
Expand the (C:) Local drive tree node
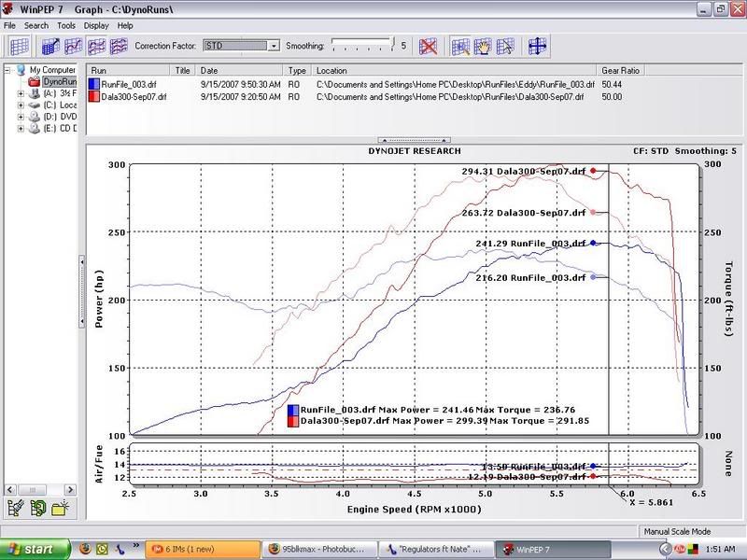tap(21, 105)
